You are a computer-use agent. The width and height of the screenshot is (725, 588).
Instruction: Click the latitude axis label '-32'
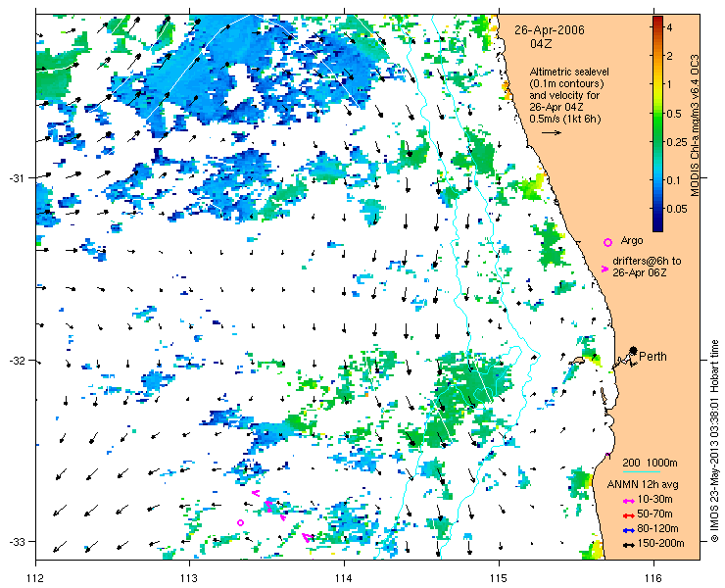[18, 361]
